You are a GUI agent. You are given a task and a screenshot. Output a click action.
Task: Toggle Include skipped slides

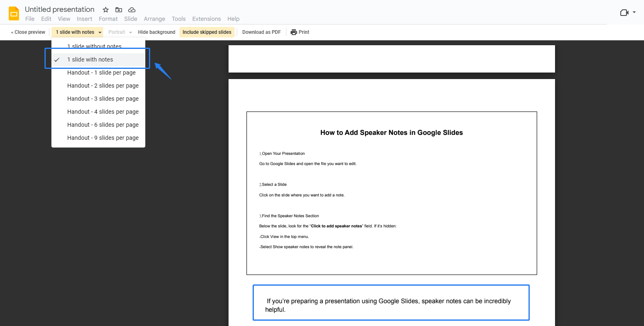tap(207, 32)
